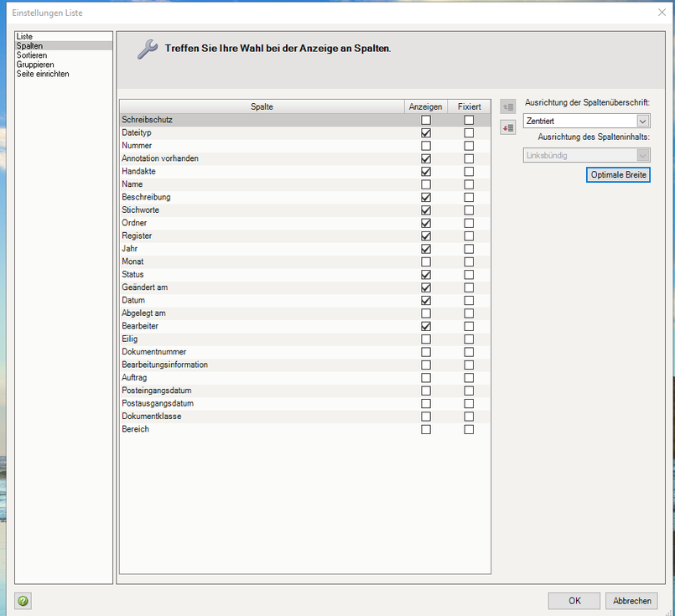Enable Anzeigen for Auftrag

426,378
